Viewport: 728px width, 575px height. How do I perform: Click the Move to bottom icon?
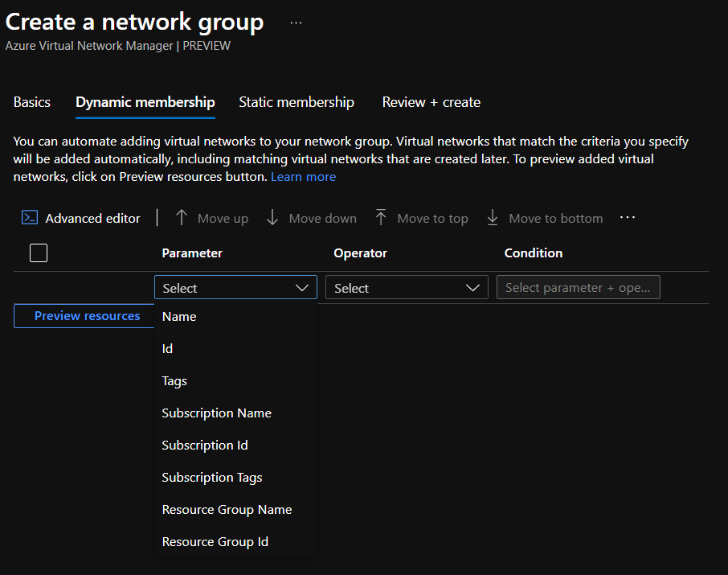493,218
